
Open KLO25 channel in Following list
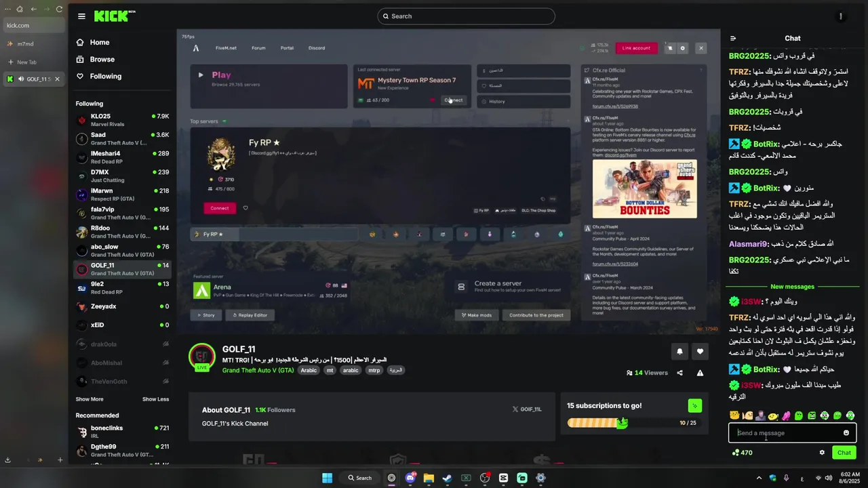tap(122, 120)
